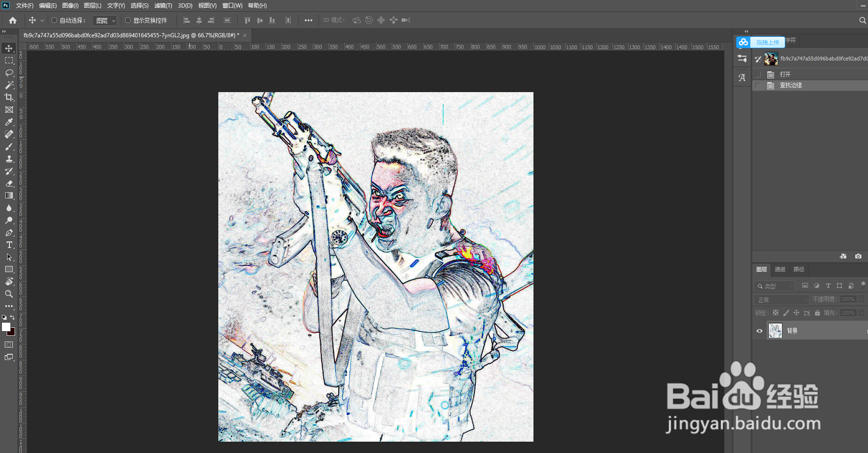Viewport: 868px width, 453px height.
Task: Select the Clone Stamp tool
Action: pyautogui.click(x=9, y=159)
